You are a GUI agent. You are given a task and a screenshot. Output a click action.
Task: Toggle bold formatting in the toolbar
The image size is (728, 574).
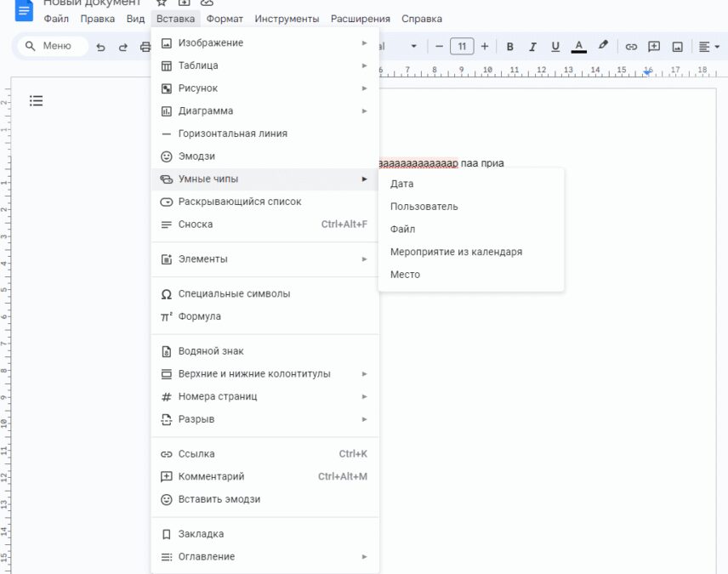pyautogui.click(x=509, y=46)
